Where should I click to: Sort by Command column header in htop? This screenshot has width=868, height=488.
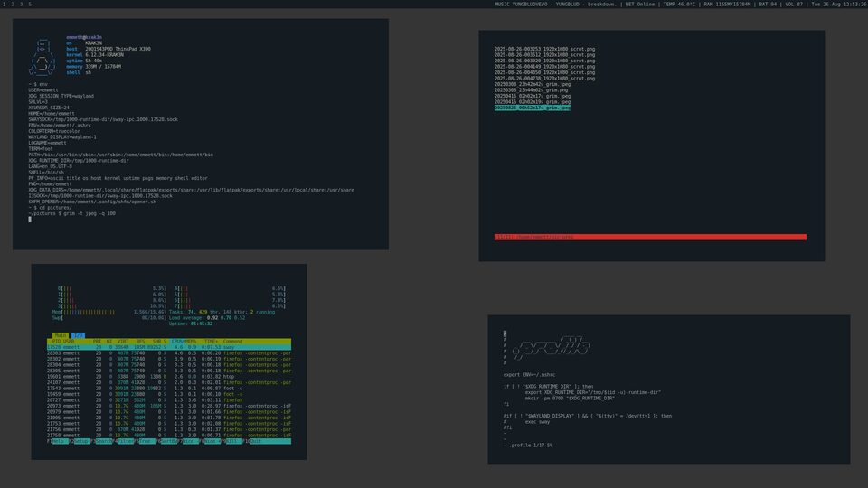point(232,342)
